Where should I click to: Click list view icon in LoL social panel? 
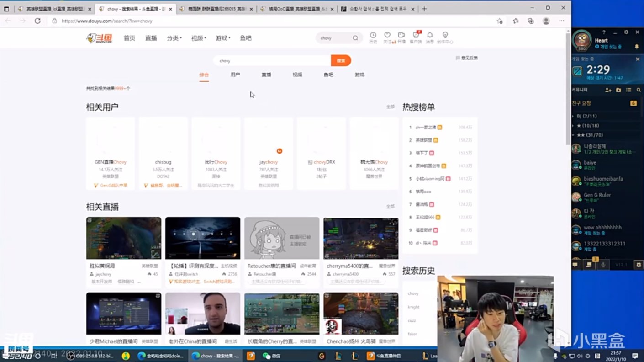point(628,90)
